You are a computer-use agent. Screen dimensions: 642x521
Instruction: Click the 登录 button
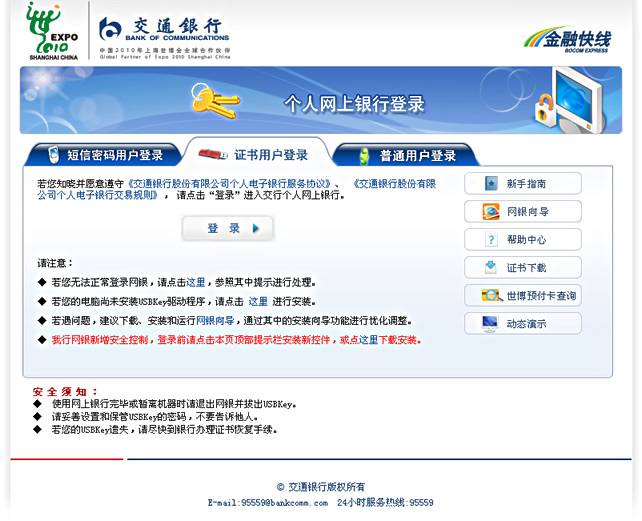pos(228,228)
